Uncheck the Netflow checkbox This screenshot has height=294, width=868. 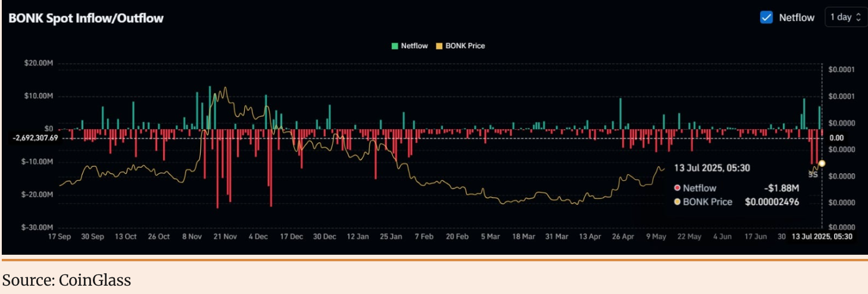coord(766,17)
